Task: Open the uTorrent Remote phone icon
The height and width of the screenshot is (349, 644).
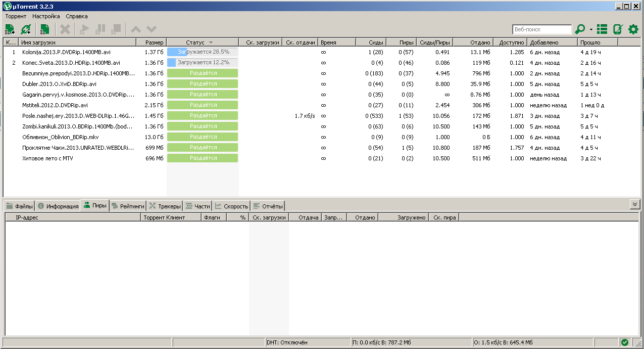Action: point(617,29)
